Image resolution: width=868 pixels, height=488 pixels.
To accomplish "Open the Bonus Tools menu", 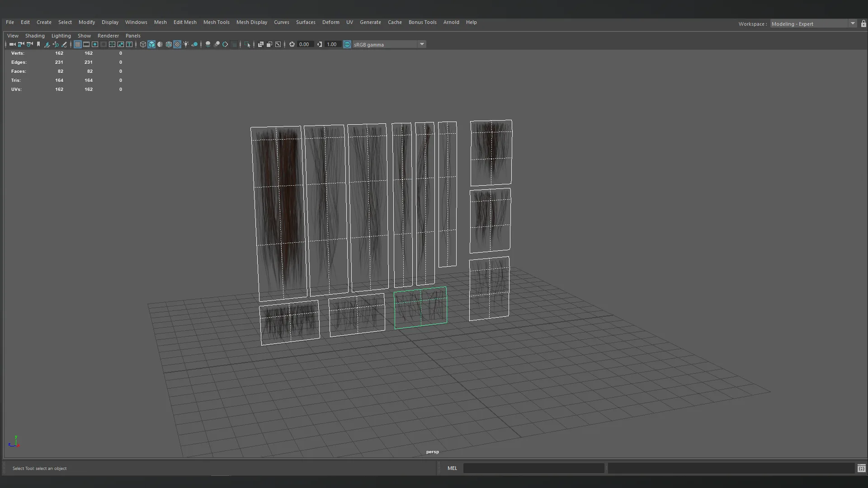I will (422, 22).
